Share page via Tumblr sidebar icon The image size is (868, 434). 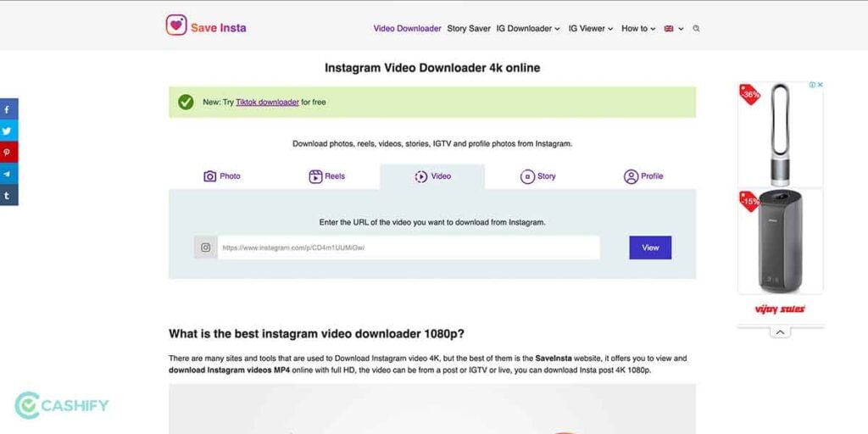[x=8, y=196]
